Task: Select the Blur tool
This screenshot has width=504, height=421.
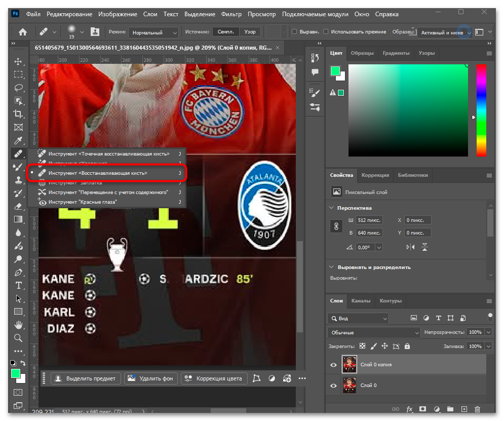Action: pyautogui.click(x=18, y=233)
